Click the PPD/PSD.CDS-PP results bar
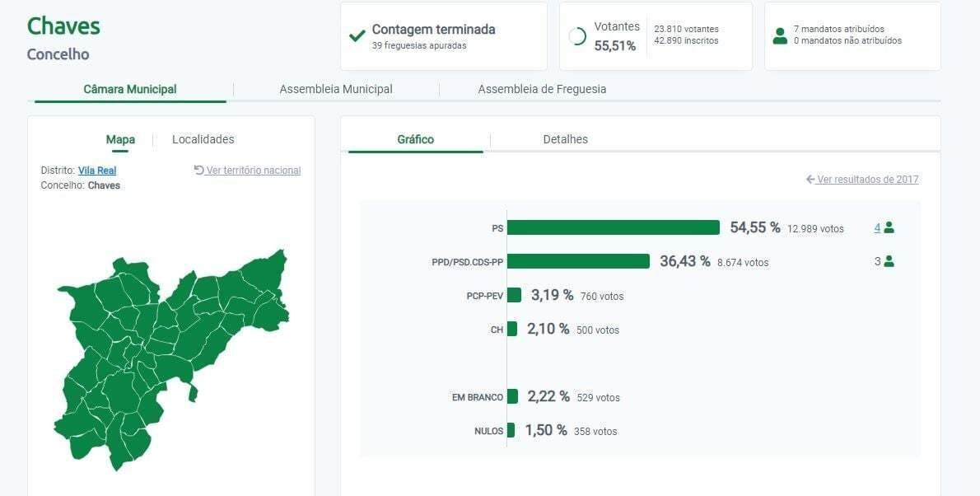 coord(578,261)
